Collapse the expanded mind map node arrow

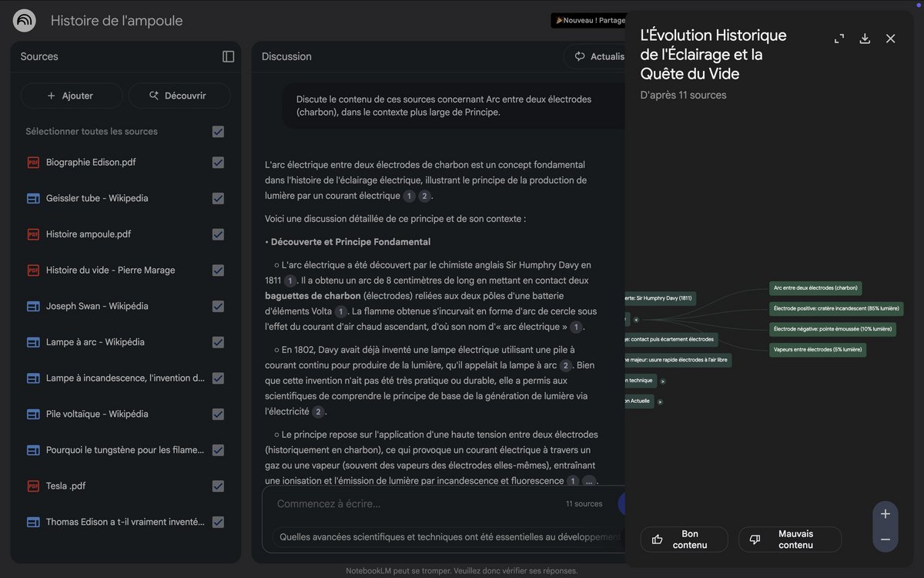[x=636, y=319]
